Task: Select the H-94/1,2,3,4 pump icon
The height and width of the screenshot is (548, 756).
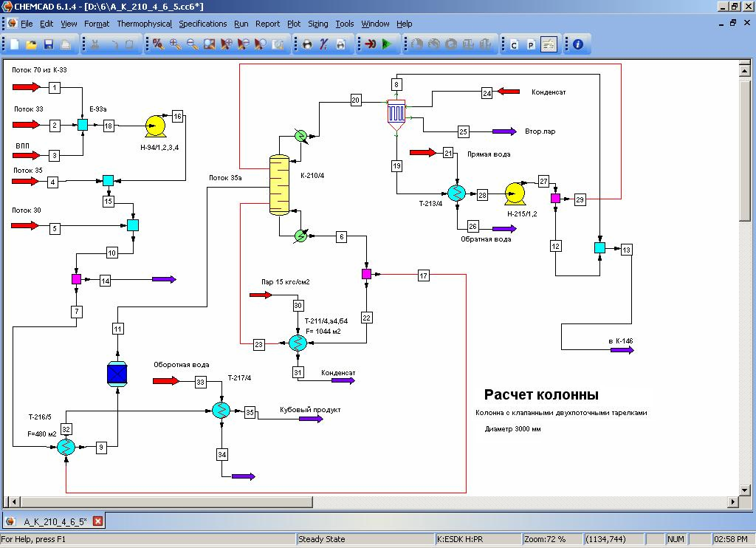Action: pyautogui.click(x=155, y=126)
